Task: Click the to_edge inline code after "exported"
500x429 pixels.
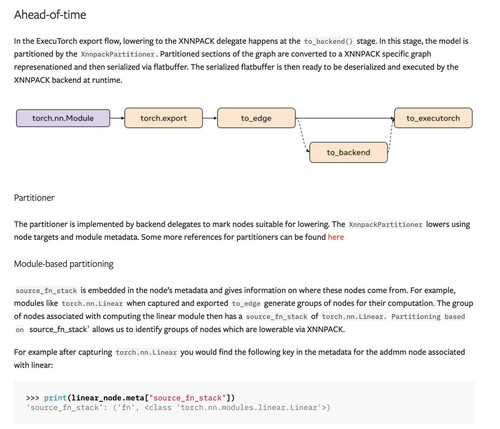Action: pos(246,304)
